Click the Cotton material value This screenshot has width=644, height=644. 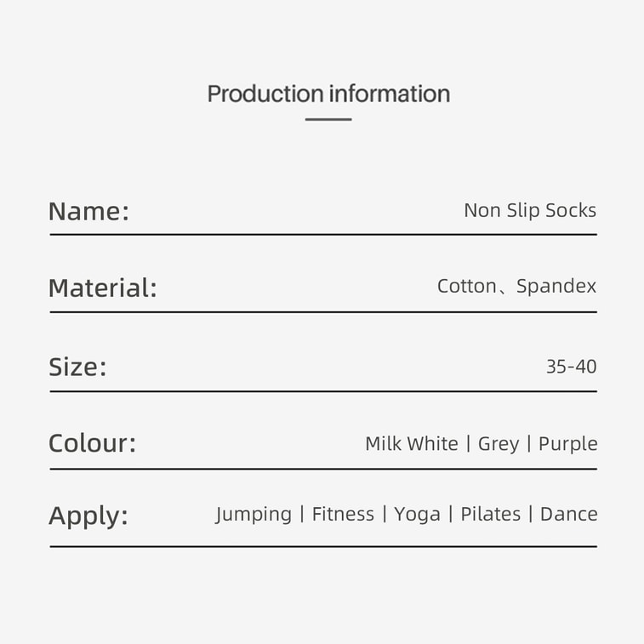(466, 287)
